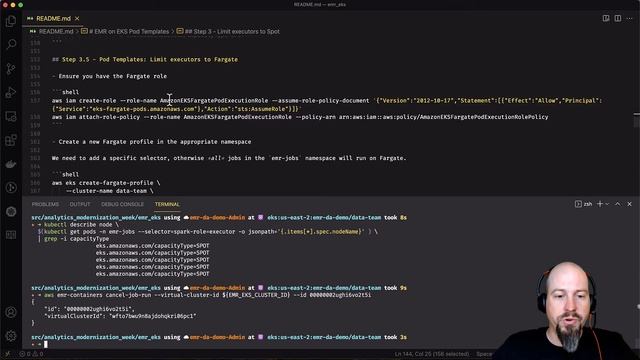Click '--cluster-name data-team' line in editor

click(x=109, y=191)
